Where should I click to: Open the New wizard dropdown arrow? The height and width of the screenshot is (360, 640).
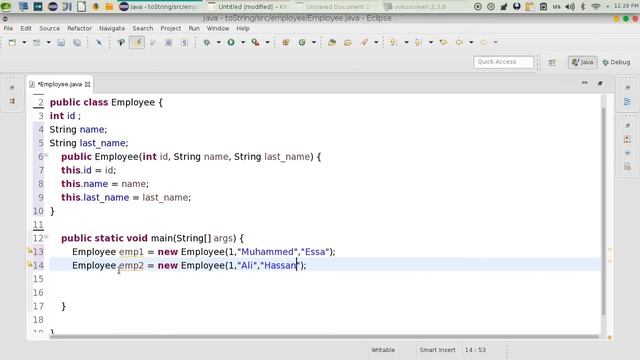24,42
